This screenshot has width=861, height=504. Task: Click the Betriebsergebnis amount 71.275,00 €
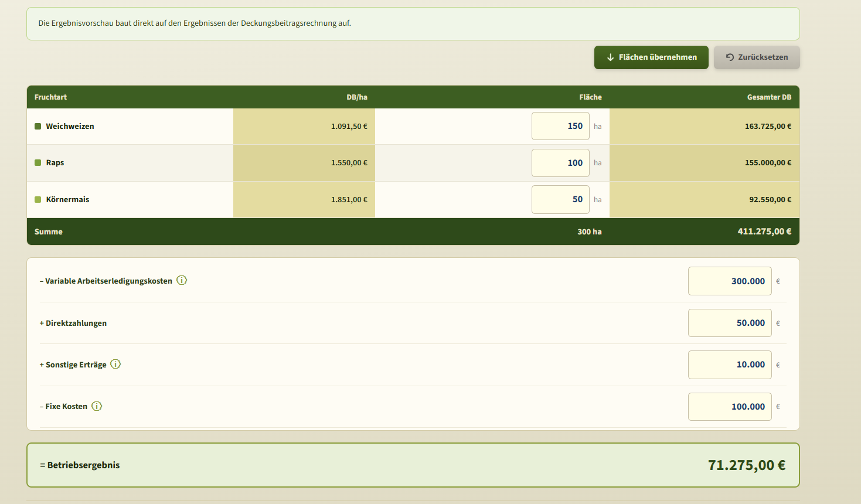coord(747,465)
